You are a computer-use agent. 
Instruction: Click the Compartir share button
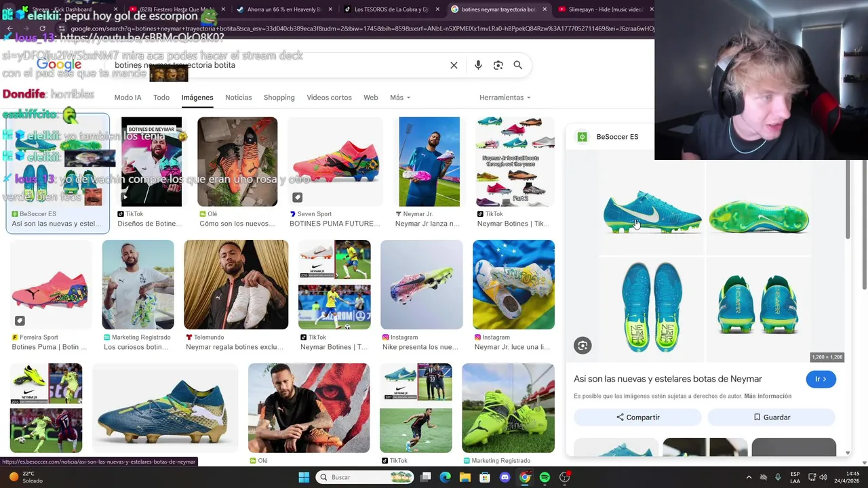coord(637,418)
